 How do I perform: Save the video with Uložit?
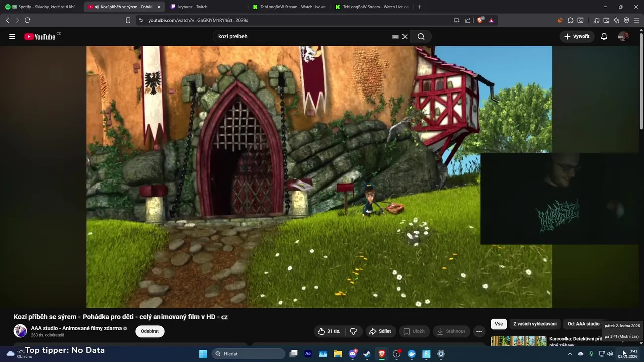click(414, 331)
